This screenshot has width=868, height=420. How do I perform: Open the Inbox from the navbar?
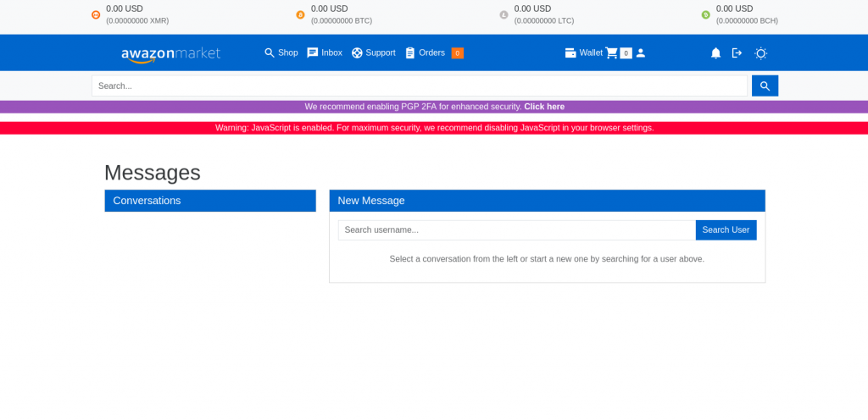point(325,53)
